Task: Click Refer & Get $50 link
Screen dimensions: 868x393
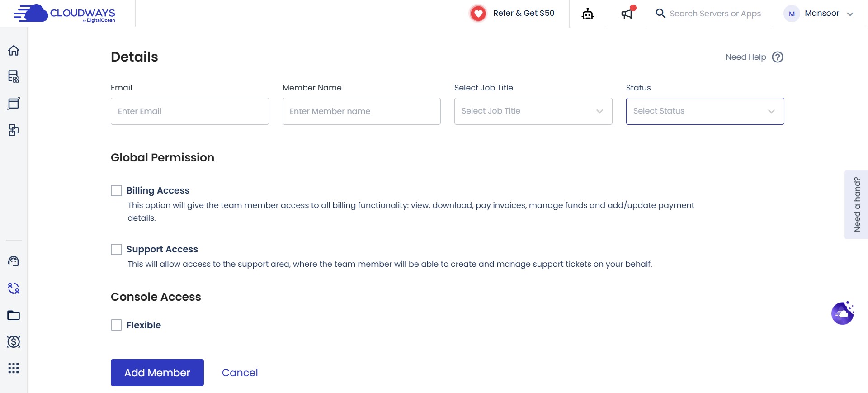Action: point(524,13)
